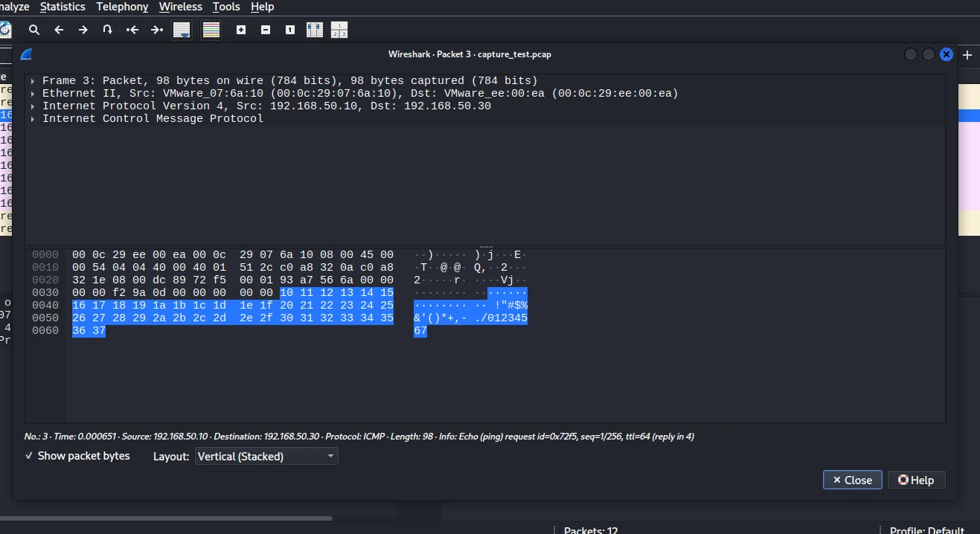Jump to the last packet icon
This screenshot has height=534, width=980.
pyautogui.click(x=157, y=30)
